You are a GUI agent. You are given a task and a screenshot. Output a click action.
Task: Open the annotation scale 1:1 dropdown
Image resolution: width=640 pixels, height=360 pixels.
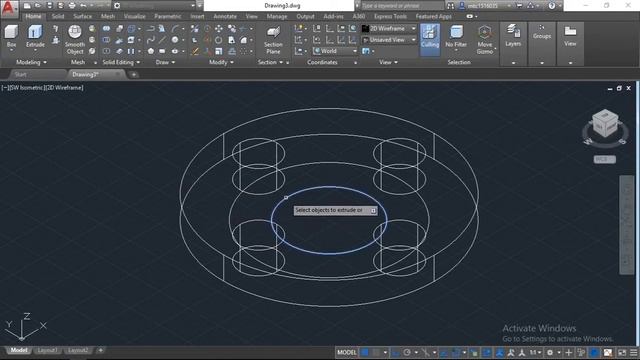click(535, 352)
